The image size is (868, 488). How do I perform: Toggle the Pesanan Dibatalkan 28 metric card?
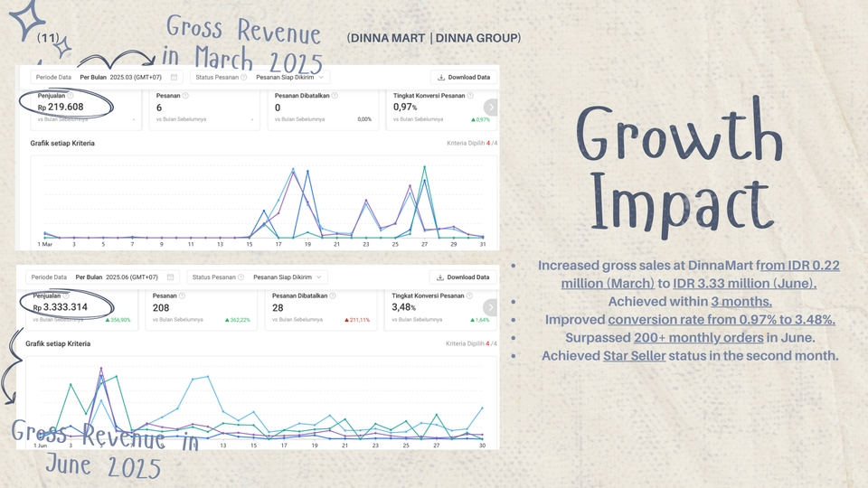click(x=321, y=308)
